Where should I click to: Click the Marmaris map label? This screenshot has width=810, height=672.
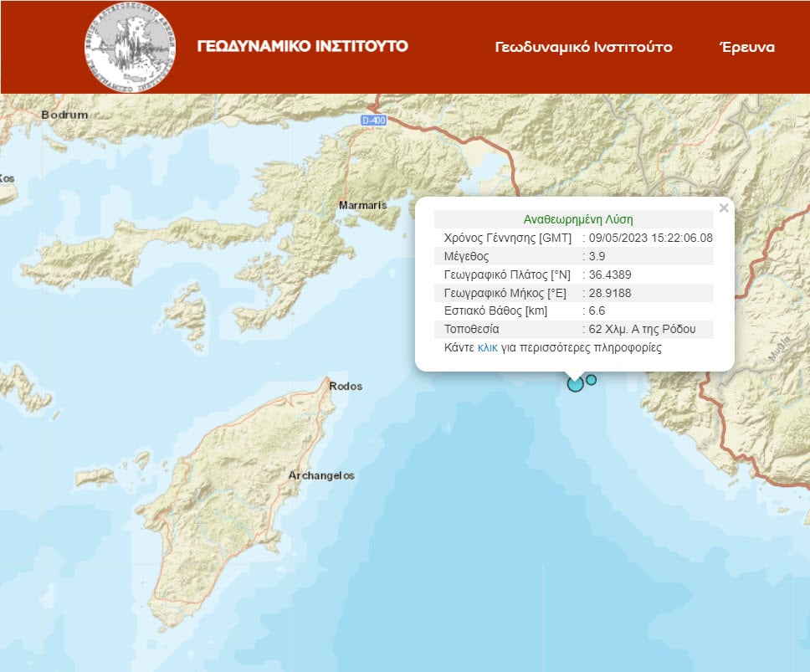point(362,205)
